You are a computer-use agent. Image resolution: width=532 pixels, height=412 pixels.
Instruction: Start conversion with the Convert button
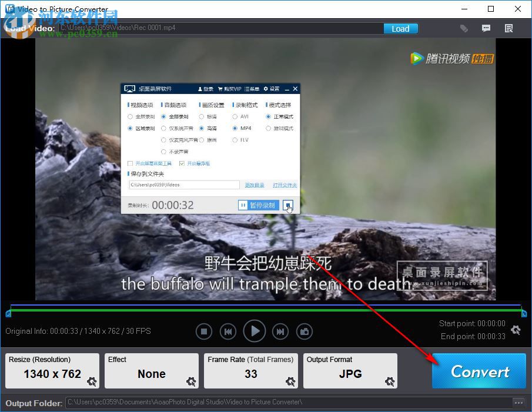click(478, 371)
